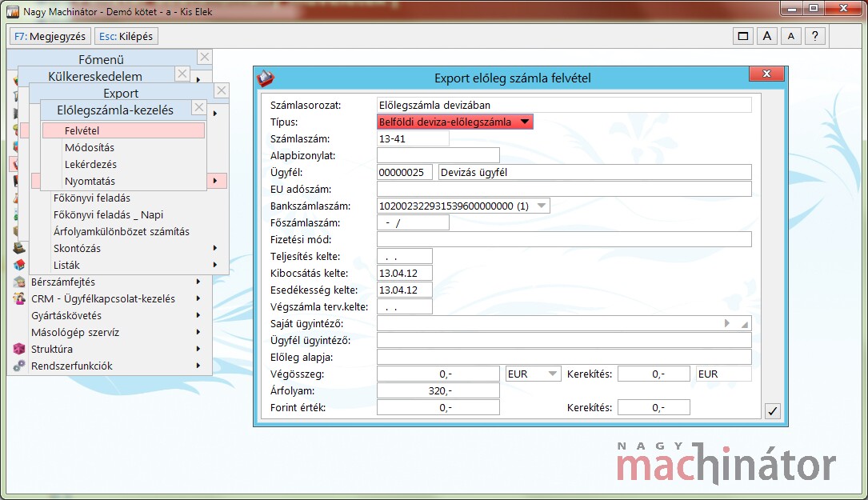The width and height of the screenshot is (868, 500).
Task: Click the Ügyfél ügyintéző field
Action: tap(564, 340)
